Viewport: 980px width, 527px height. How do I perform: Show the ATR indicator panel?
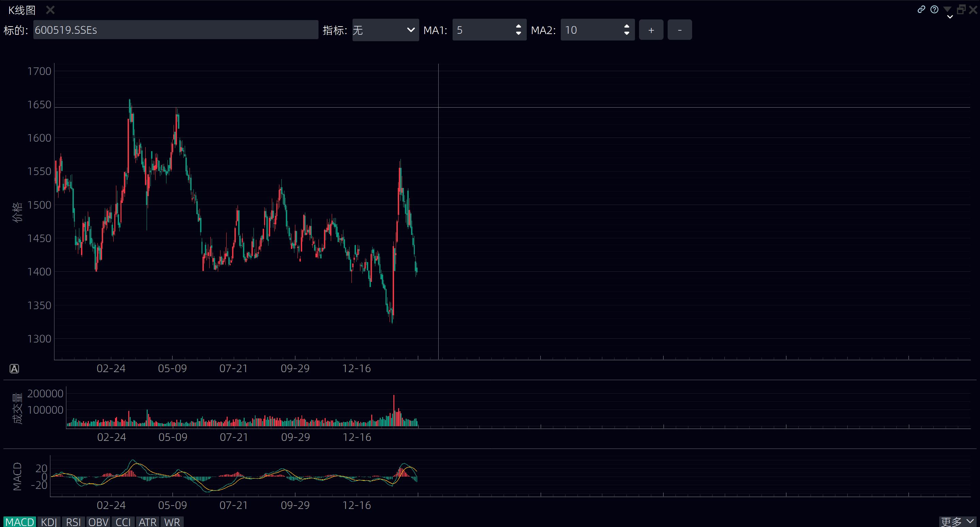pyautogui.click(x=147, y=522)
